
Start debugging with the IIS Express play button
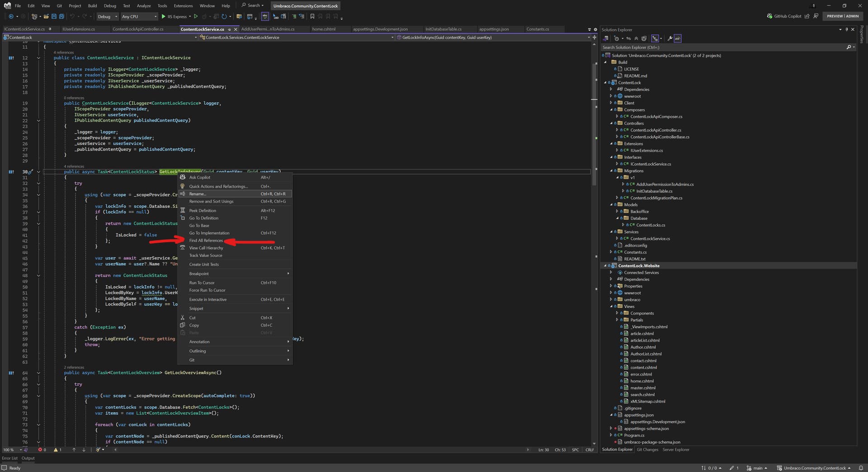[x=164, y=16]
